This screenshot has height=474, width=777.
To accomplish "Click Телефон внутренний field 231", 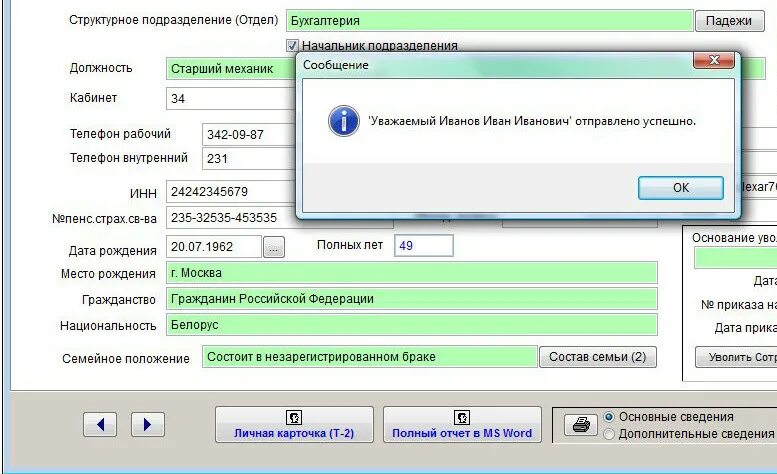I will tap(249, 159).
